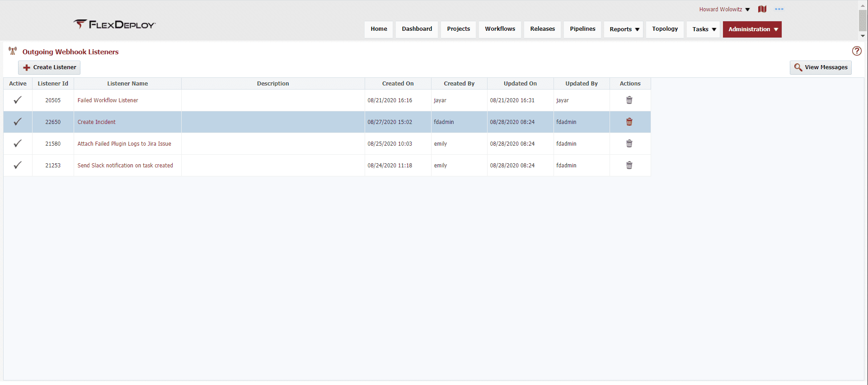Toggle active checkmark for listener 21580
868x385 pixels.
tap(18, 143)
